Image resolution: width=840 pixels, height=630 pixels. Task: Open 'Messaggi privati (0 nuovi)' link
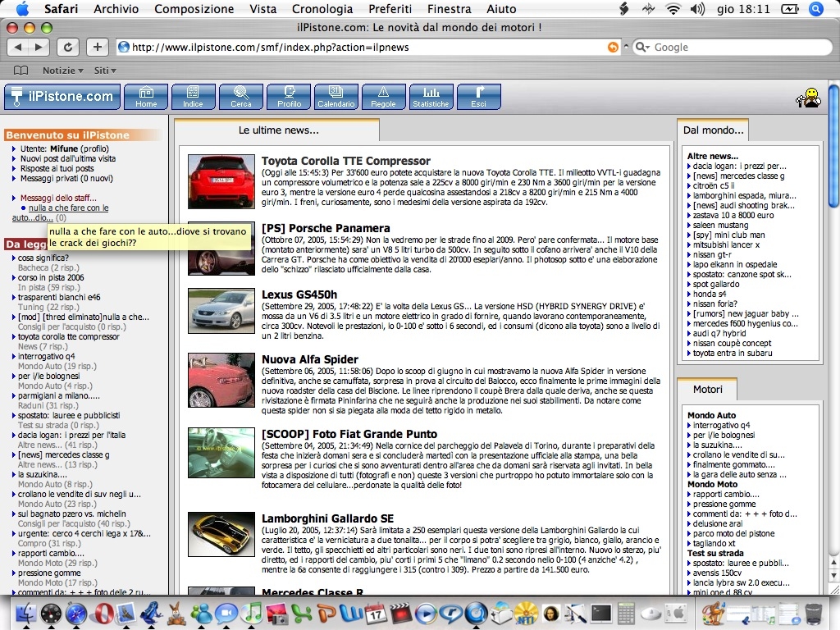66,178
